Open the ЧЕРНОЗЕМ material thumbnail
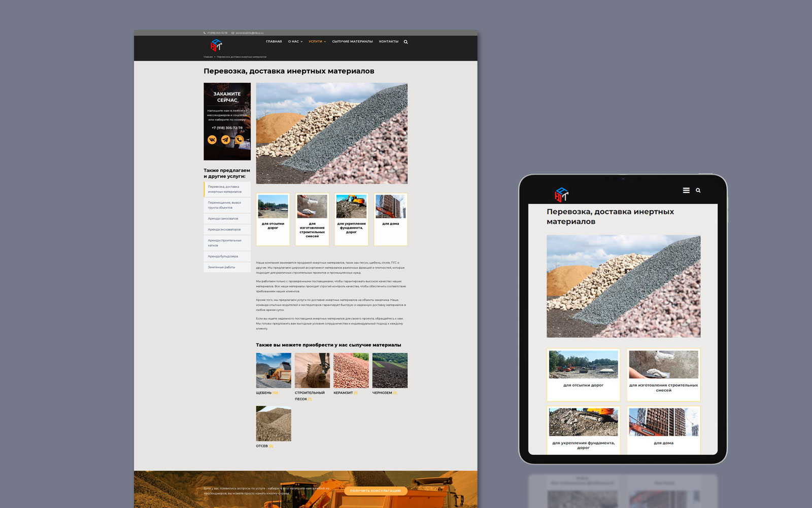 click(390, 371)
